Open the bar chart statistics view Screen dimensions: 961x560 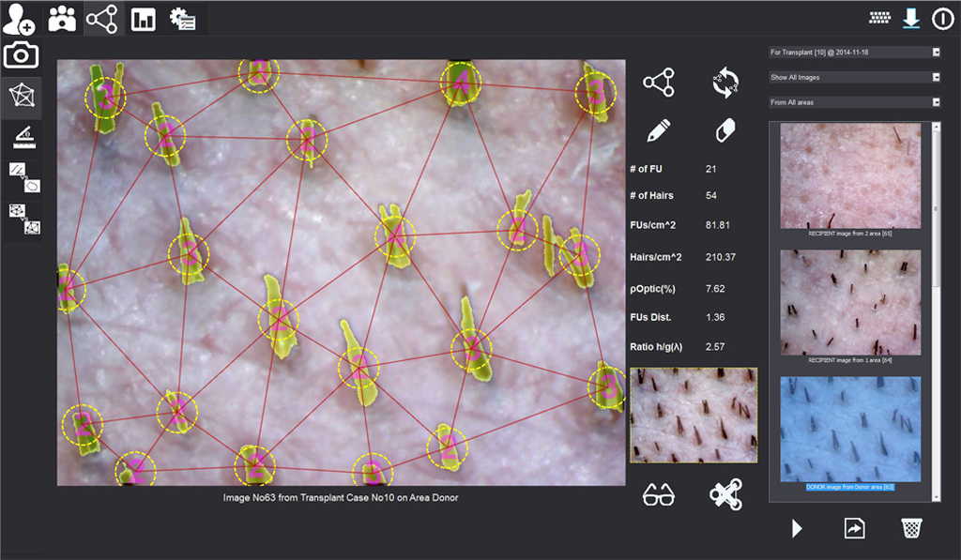[x=144, y=20]
